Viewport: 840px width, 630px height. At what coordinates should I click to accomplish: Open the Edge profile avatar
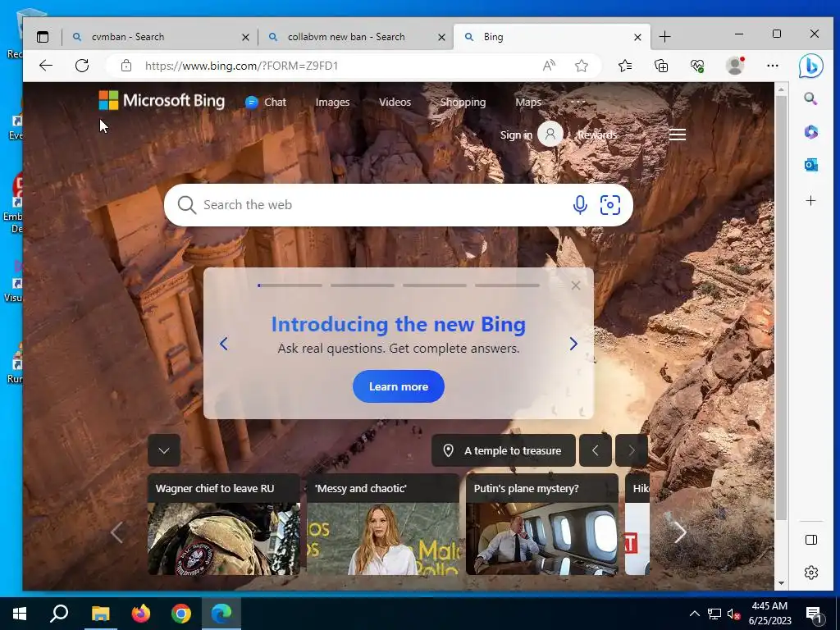pos(735,66)
